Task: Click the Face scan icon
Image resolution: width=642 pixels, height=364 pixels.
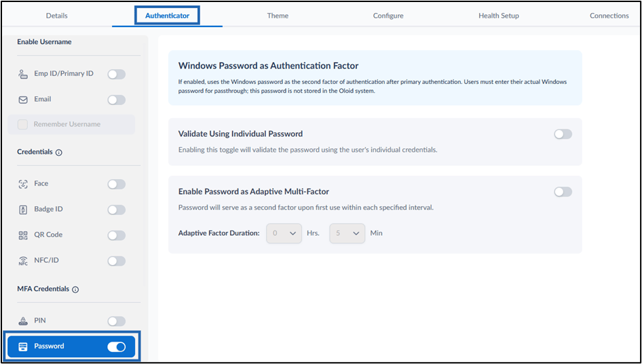Action: click(x=23, y=184)
